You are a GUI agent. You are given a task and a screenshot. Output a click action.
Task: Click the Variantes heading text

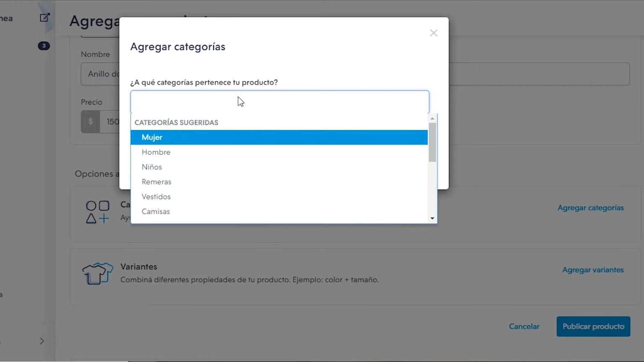point(138,267)
